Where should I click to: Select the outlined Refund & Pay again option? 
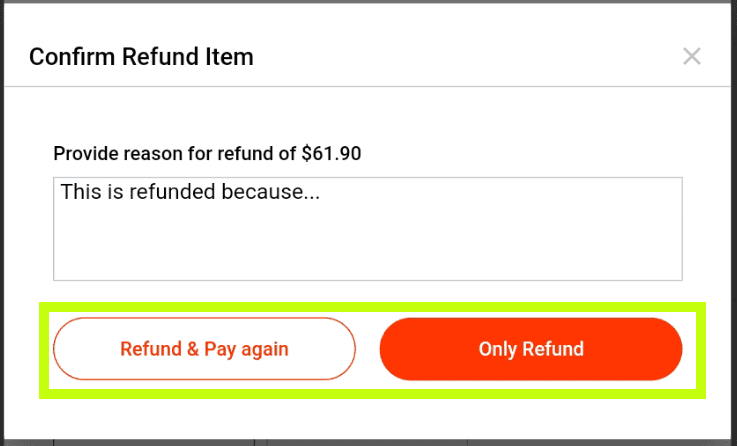[204, 349]
